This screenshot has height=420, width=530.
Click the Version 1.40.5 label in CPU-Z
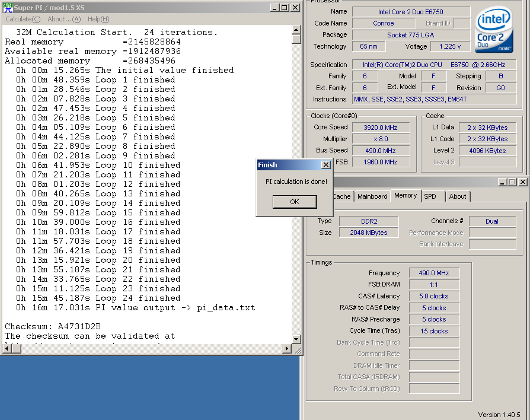tap(499, 415)
